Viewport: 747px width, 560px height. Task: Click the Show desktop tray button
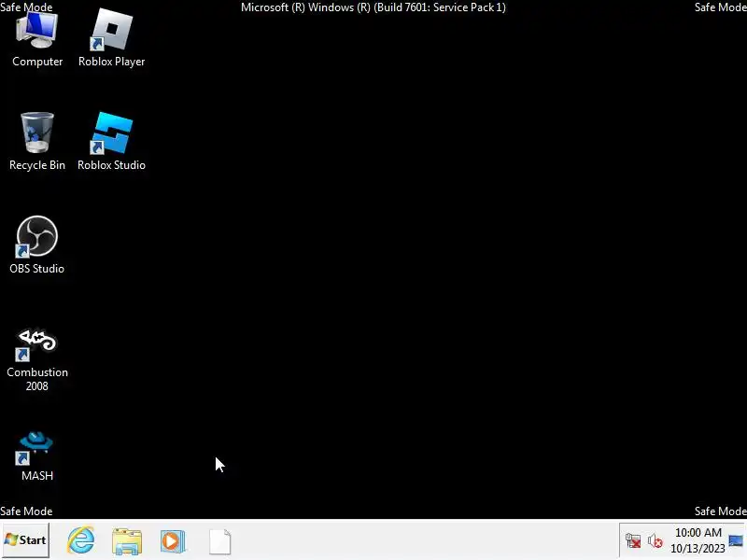click(737, 541)
